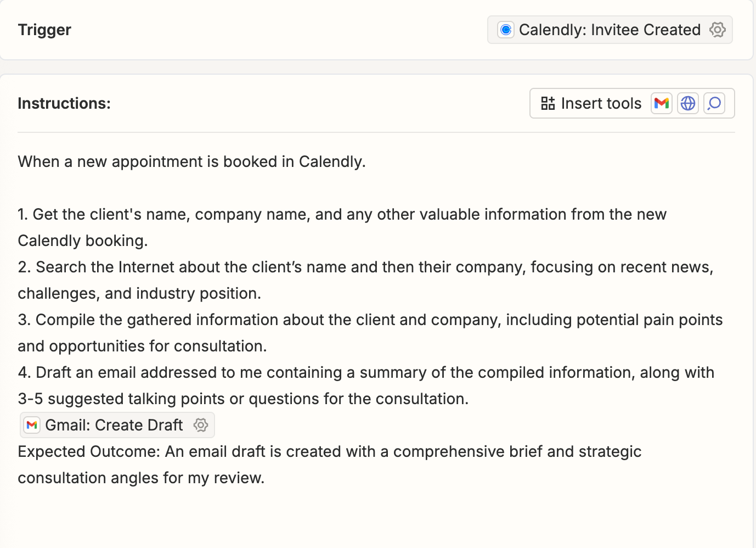Click text "consultation angles for my review."
The width and height of the screenshot is (756, 548).
coord(141,478)
